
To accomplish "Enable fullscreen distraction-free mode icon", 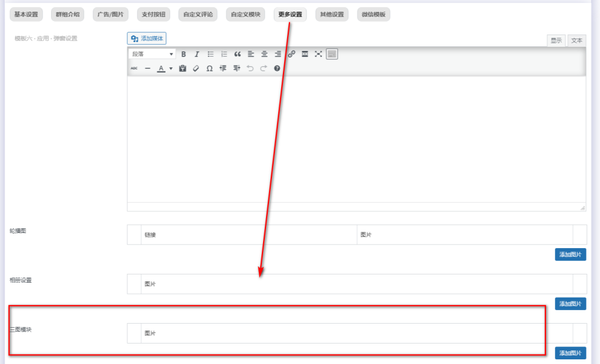I will 318,54.
